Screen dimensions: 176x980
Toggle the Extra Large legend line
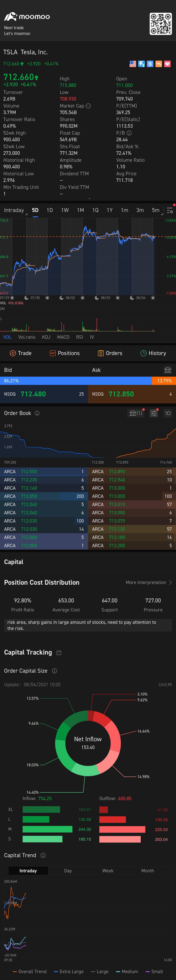click(69, 972)
